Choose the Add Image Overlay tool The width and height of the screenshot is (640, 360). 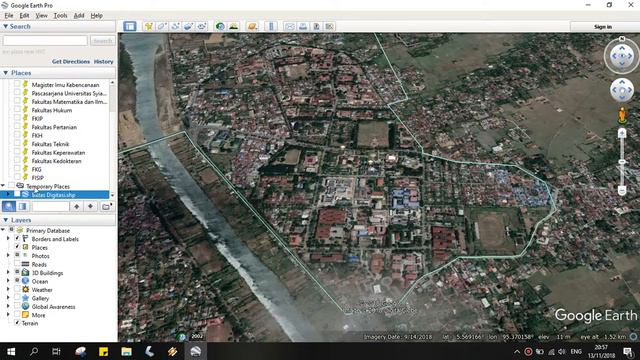[x=189, y=27]
